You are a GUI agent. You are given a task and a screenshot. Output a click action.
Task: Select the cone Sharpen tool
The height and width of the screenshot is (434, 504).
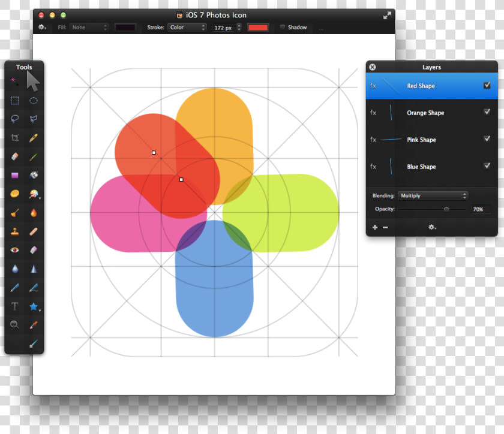click(34, 269)
